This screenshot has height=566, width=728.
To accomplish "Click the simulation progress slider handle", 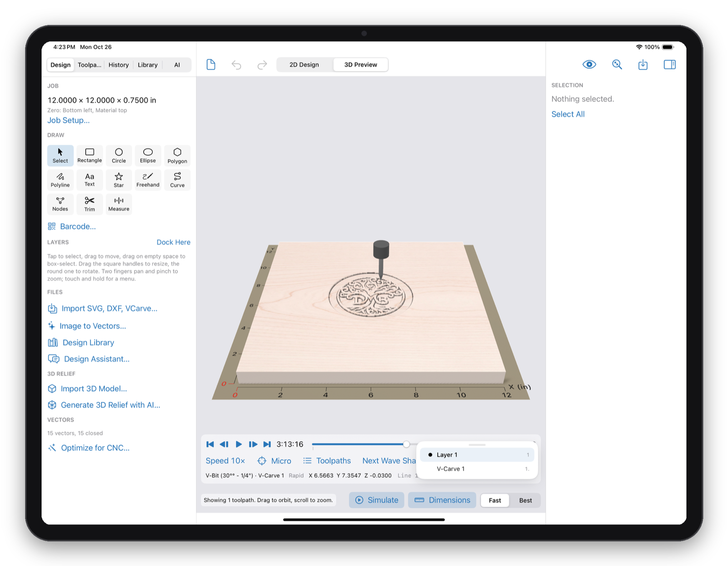I will [x=406, y=444].
